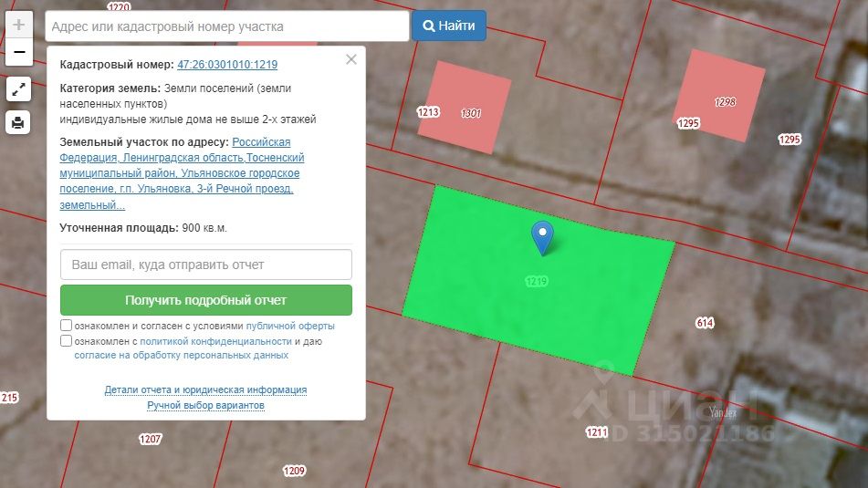Open публичной оферты link
Image resolution: width=868 pixels, height=488 pixels.
290,326
